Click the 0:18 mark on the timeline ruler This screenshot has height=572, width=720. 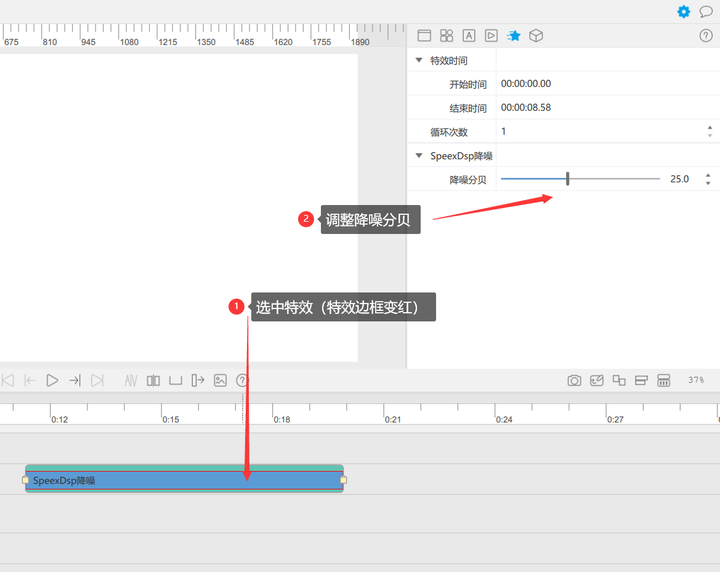(x=281, y=419)
